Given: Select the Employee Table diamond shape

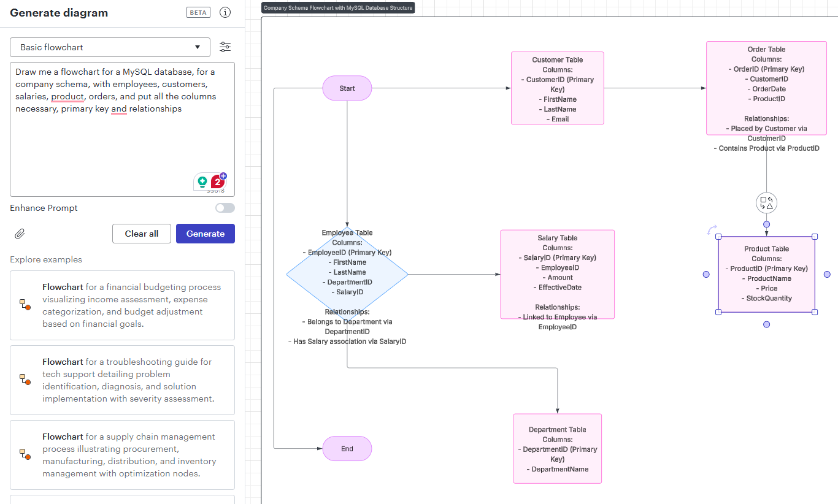Looking at the screenshot, I should pyautogui.click(x=347, y=275).
